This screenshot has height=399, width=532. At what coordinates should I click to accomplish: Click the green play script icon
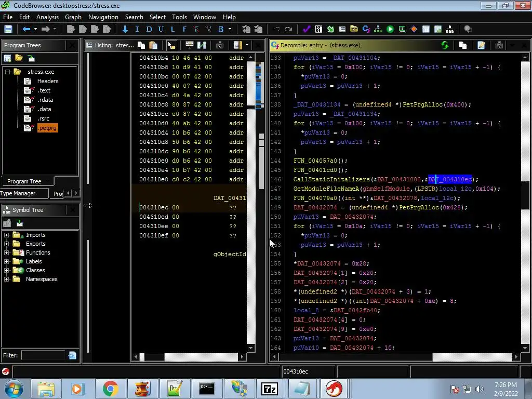(x=390, y=29)
